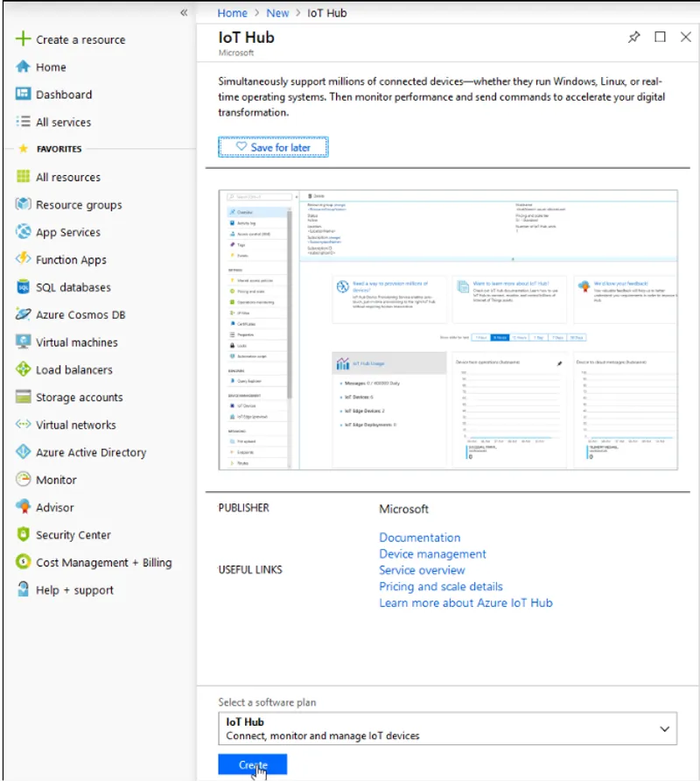Select the Load balancers icon

pyautogui.click(x=23, y=369)
